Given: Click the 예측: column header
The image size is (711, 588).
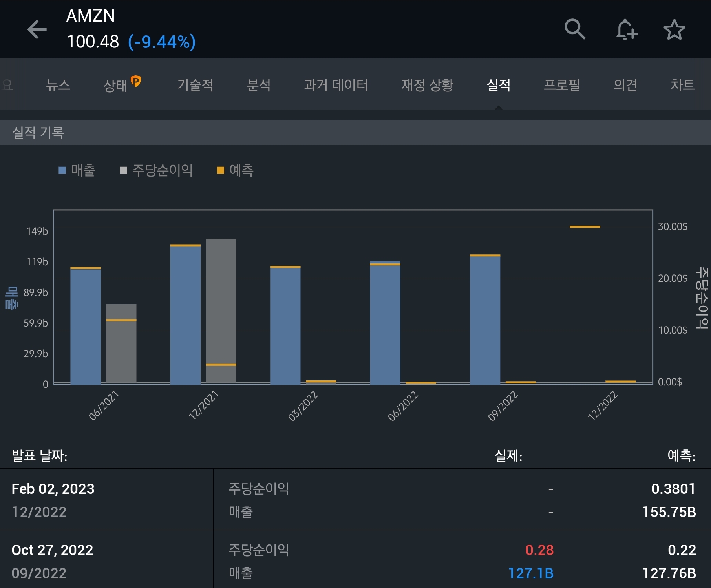Looking at the screenshot, I should pyautogui.click(x=682, y=456).
